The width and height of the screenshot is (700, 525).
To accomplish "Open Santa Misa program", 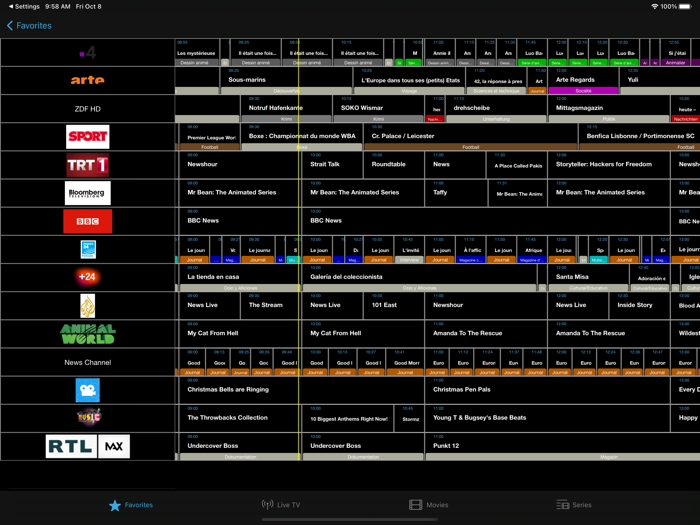I will click(588, 277).
